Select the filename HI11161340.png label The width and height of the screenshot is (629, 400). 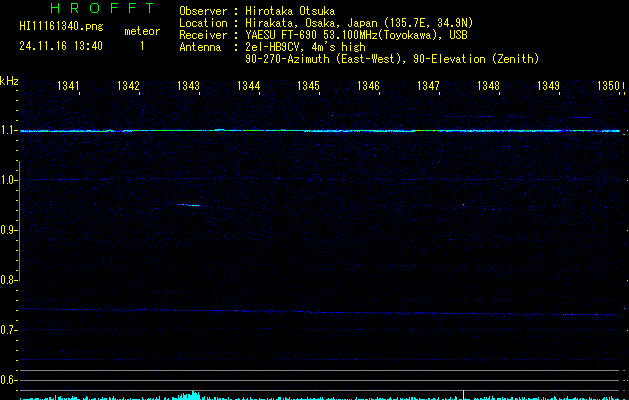coord(61,26)
